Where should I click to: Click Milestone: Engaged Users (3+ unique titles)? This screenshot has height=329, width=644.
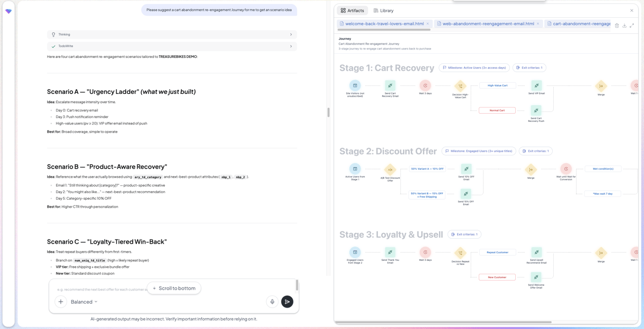pyautogui.click(x=479, y=151)
